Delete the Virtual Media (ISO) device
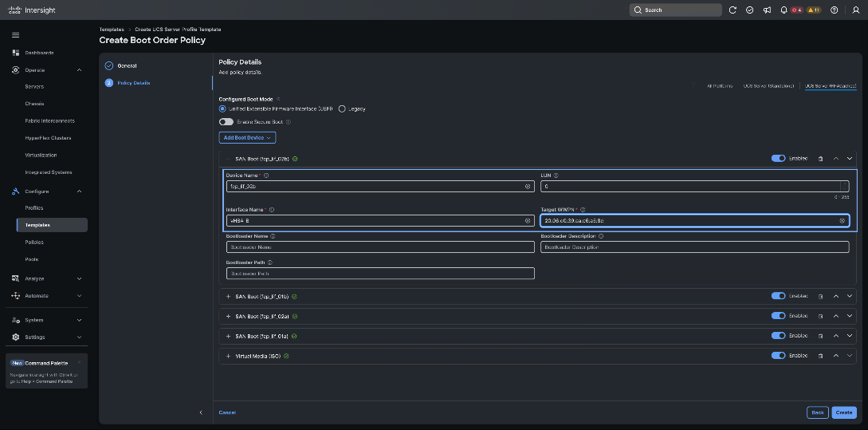868x430 pixels. point(820,356)
